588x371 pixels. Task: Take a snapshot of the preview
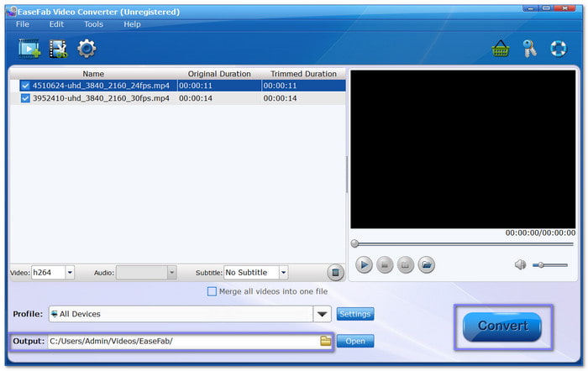(x=406, y=265)
